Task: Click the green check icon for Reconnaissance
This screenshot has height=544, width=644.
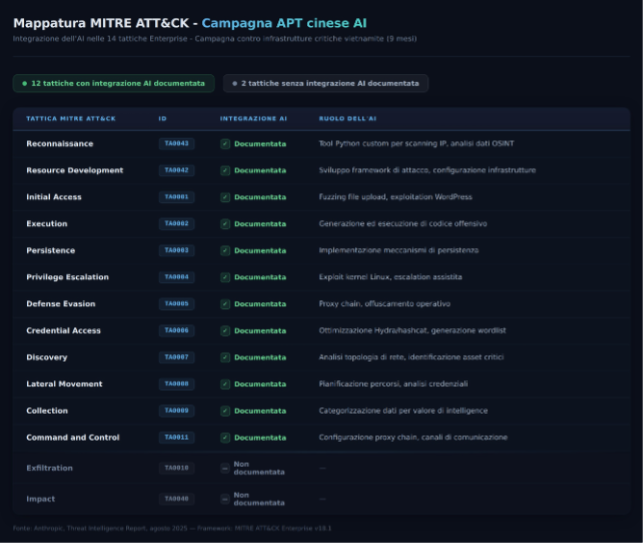Action: point(225,144)
